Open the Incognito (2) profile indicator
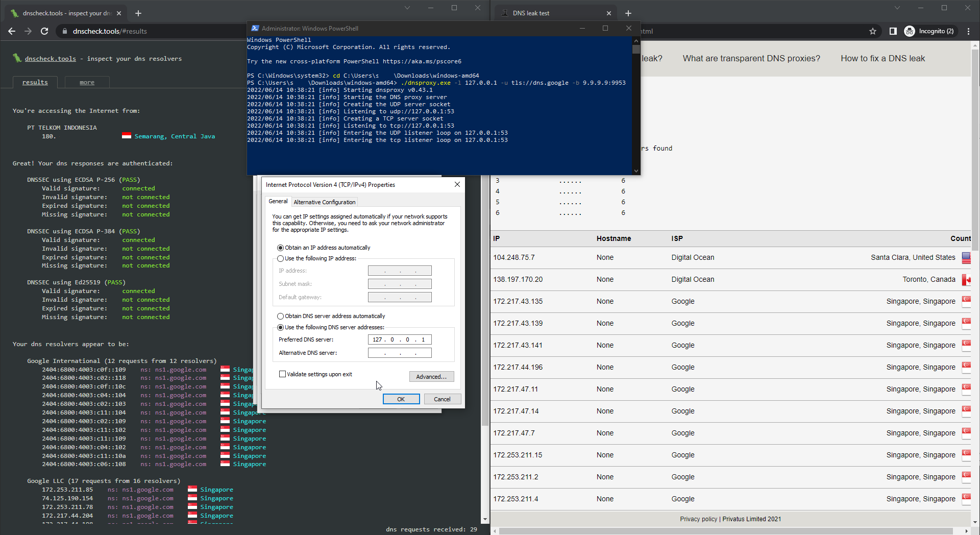Viewport: 980px width, 535px height. [x=930, y=31]
